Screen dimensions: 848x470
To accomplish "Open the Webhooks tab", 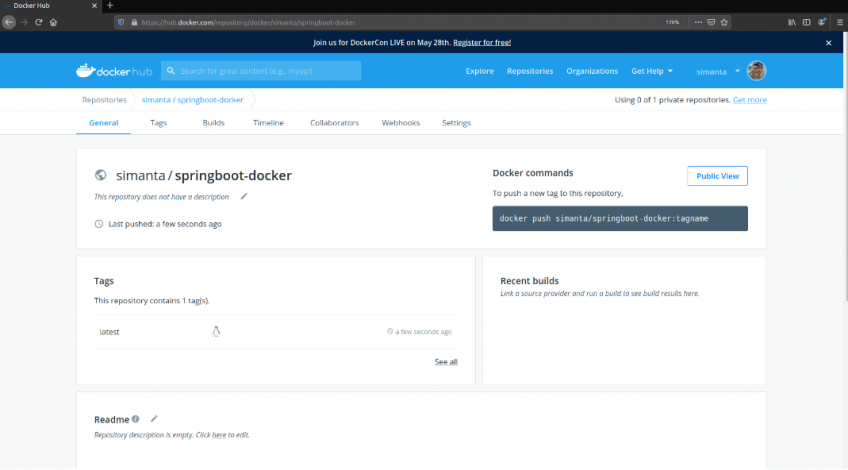I will (401, 123).
